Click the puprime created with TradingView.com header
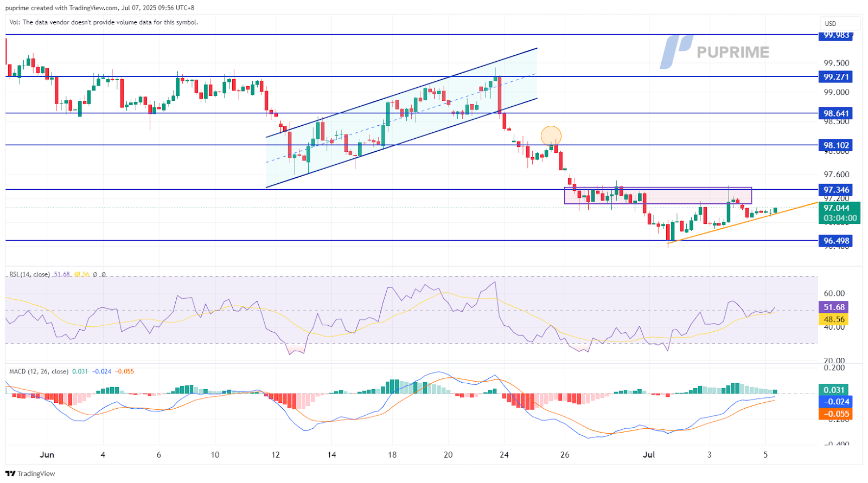This screenshot has height=483, width=868. click(x=100, y=8)
